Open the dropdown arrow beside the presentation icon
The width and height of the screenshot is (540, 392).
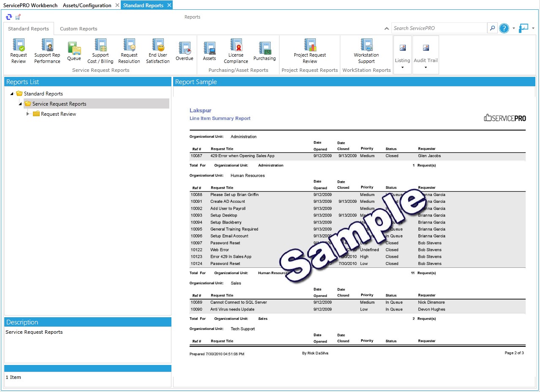[533, 28]
